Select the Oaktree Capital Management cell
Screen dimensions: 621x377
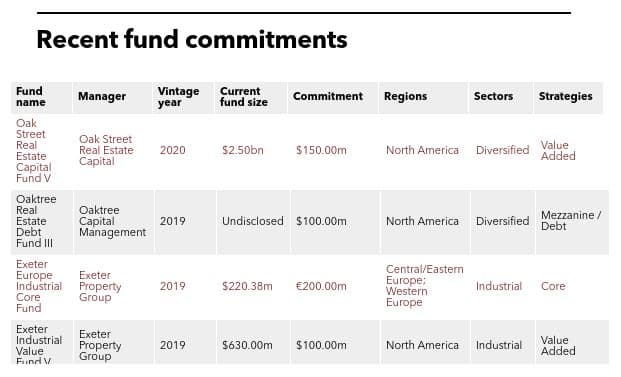point(114,222)
